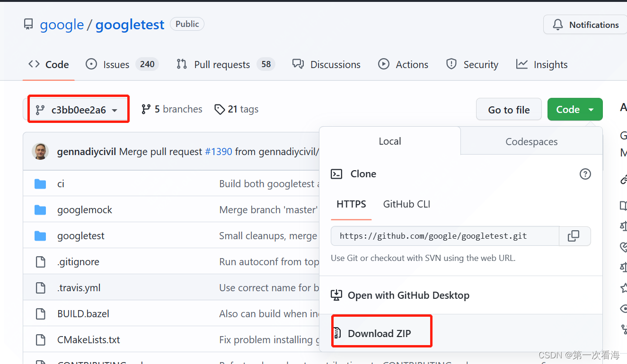This screenshot has width=627, height=364.
Task: Open the ci folder
Action: pos(61,183)
